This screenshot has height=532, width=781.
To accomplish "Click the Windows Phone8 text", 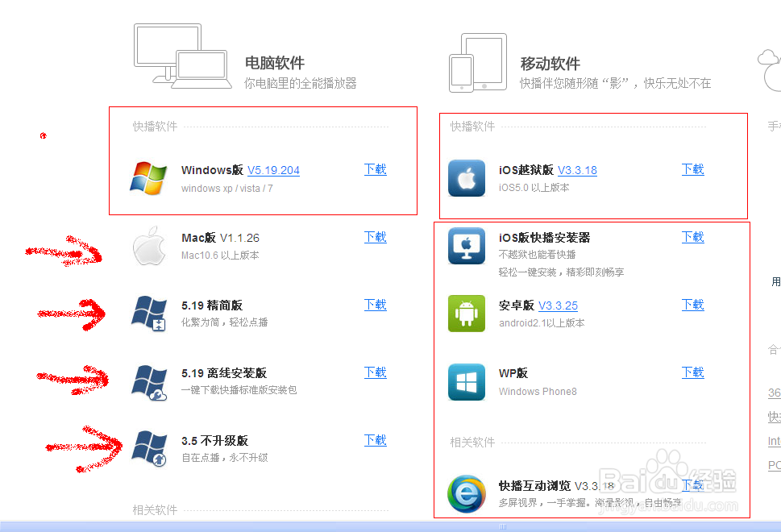I will (x=538, y=392).
